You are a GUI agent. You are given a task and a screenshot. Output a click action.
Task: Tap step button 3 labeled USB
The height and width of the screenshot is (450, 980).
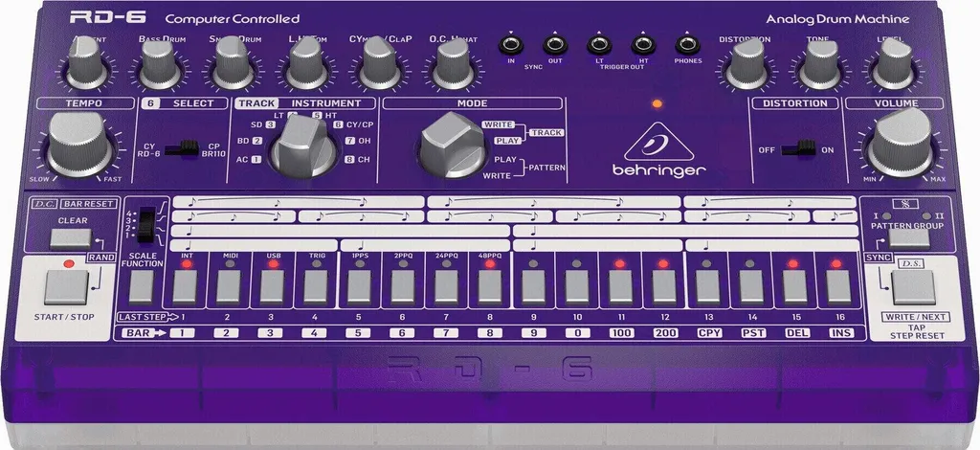273,287
